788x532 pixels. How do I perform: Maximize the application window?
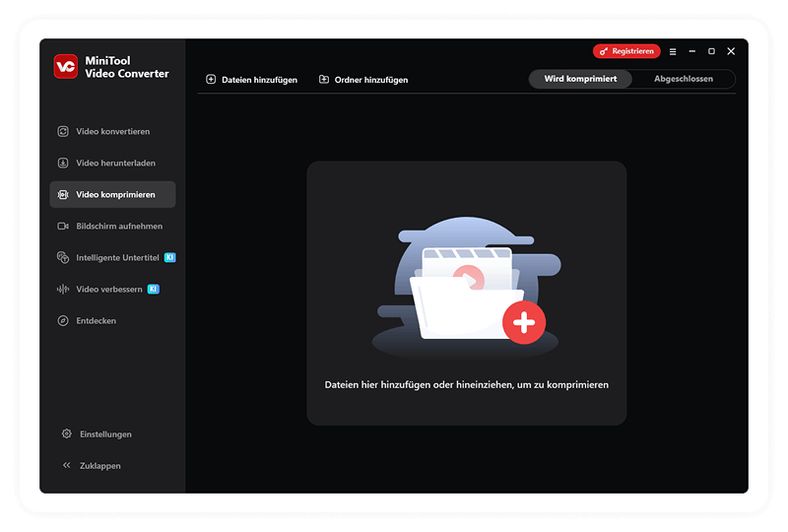point(711,51)
